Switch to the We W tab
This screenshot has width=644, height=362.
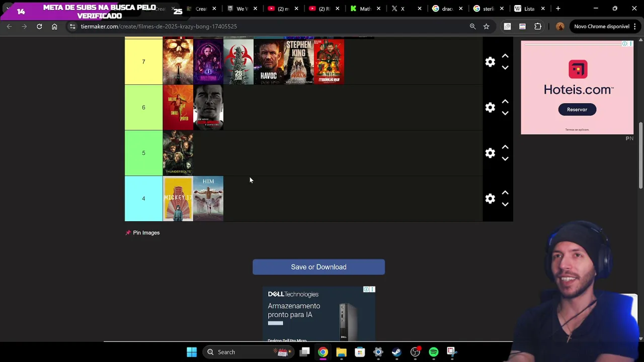pos(242,9)
